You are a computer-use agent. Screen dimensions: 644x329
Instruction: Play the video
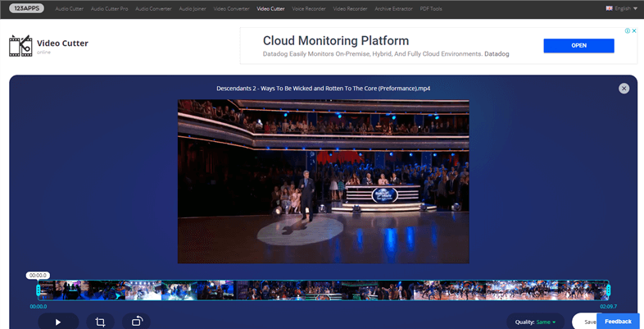(x=58, y=322)
